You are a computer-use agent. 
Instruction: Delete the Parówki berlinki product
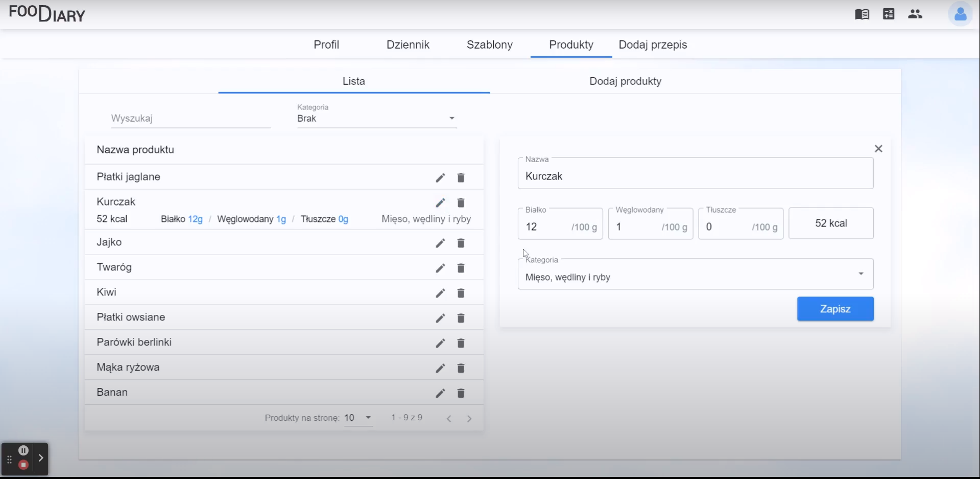461,343
